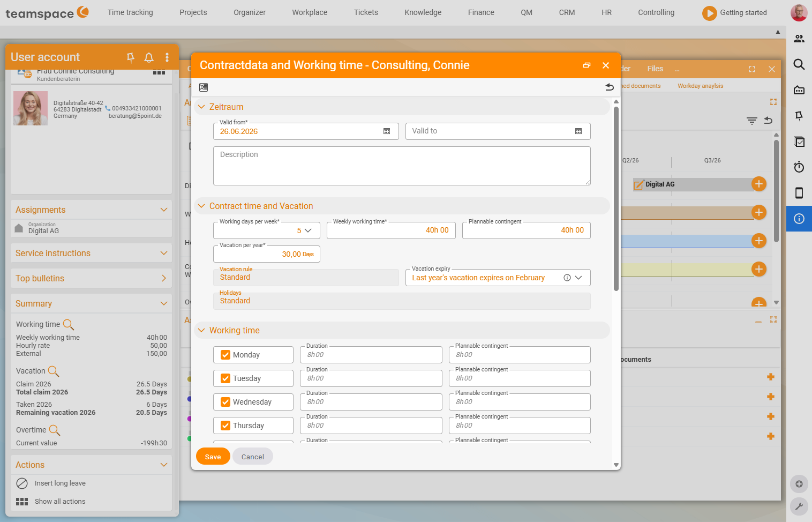This screenshot has height=522, width=812.
Task: Click Excel export icon in dialog
Action: click(204, 87)
